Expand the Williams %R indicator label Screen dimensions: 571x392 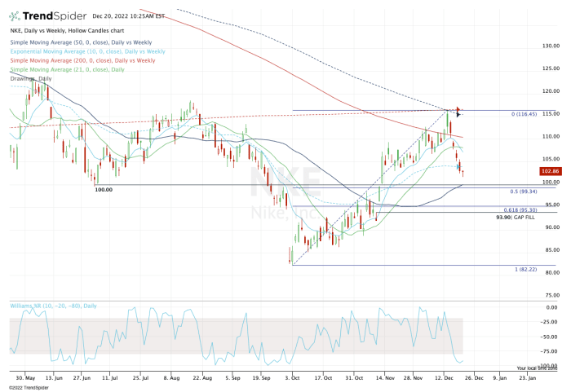click(x=53, y=306)
